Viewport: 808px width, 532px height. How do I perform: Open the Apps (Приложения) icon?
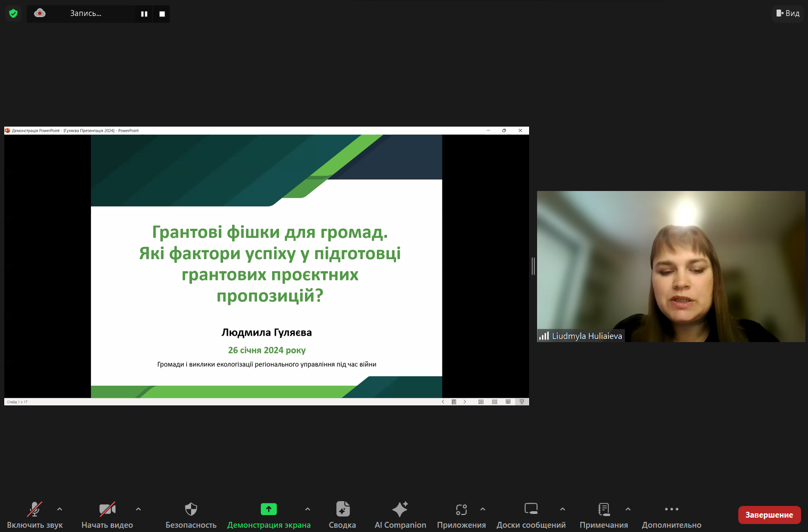[x=461, y=510]
